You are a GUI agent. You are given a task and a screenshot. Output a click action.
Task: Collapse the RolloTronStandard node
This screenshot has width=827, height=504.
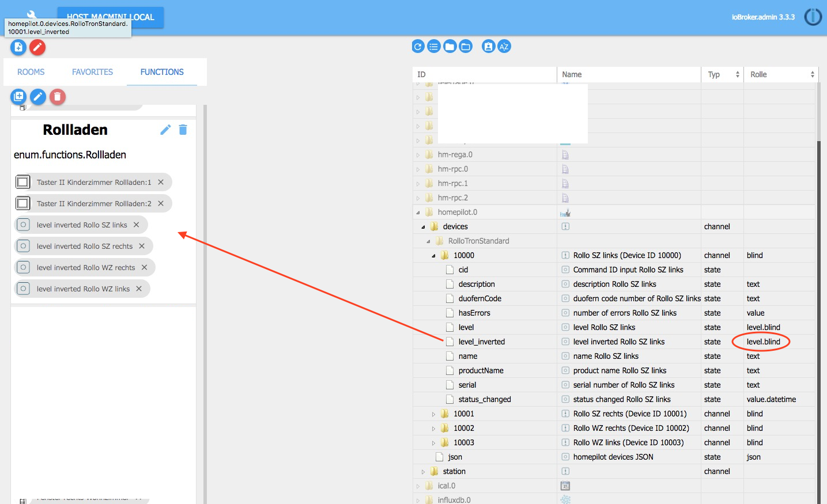(428, 241)
